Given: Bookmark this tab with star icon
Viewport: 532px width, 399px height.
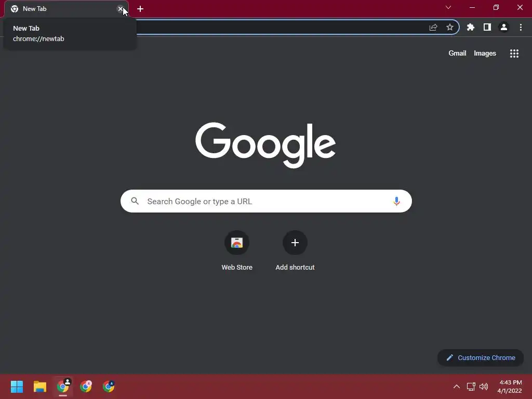Looking at the screenshot, I should (x=450, y=27).
